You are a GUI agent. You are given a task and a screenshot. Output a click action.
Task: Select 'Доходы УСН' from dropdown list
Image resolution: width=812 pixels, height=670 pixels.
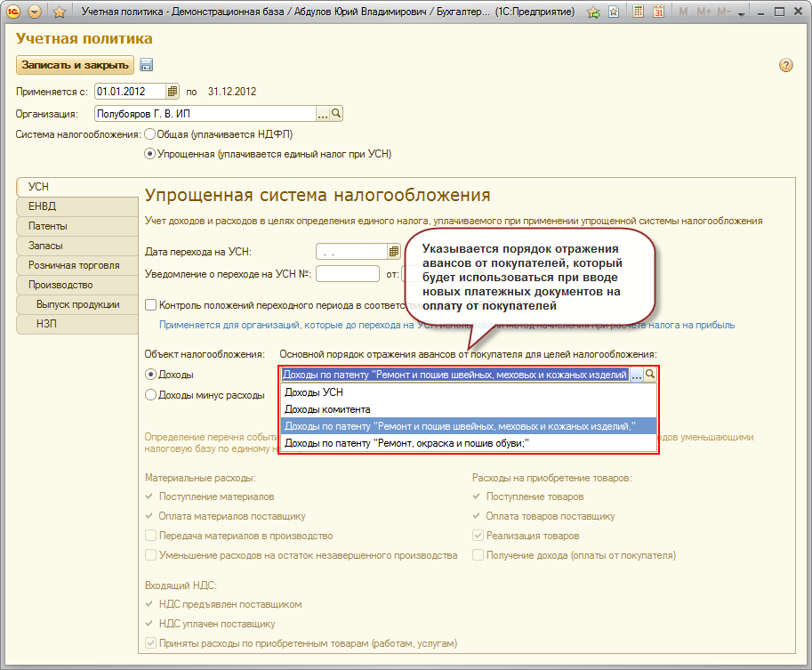tap(313, 392)
